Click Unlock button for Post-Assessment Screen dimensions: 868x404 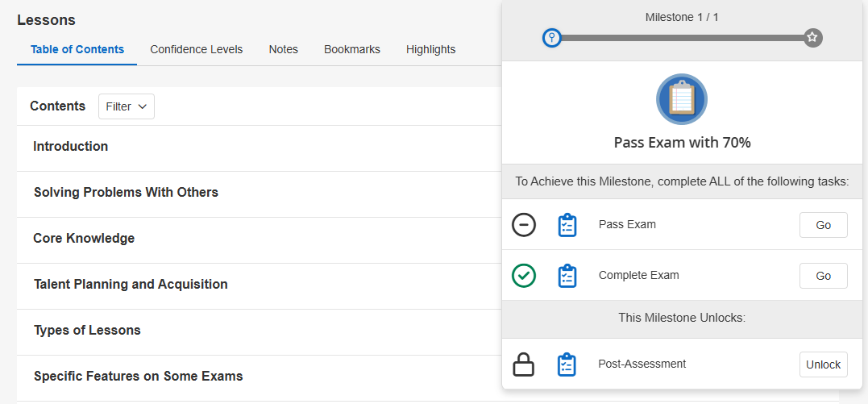point(823,364)
